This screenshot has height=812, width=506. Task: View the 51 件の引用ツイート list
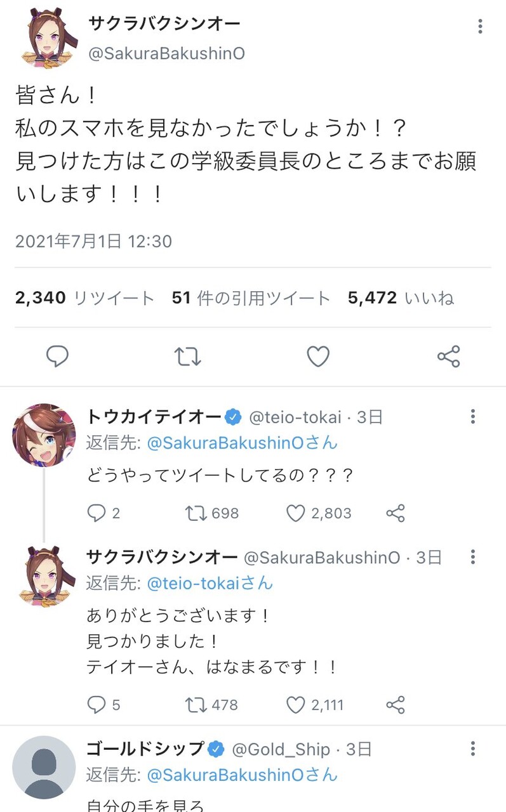[251, 298]
